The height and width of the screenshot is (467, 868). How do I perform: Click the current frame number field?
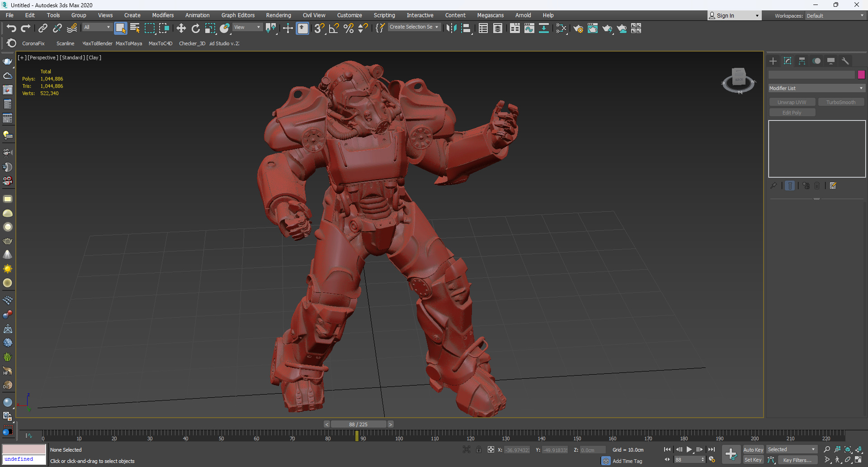(x=687, y=460)
